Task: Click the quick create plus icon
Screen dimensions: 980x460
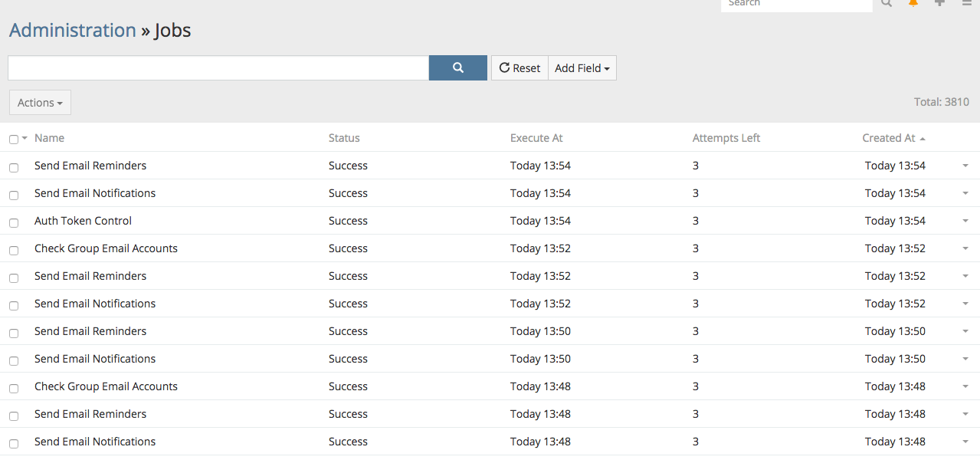Action: pyautogui.click(x=939, y=3)
